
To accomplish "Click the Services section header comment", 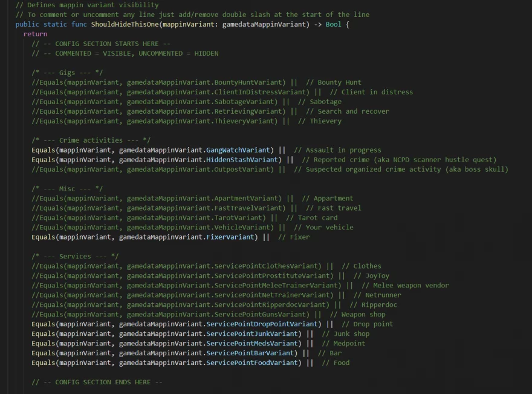I will [75, 257].
